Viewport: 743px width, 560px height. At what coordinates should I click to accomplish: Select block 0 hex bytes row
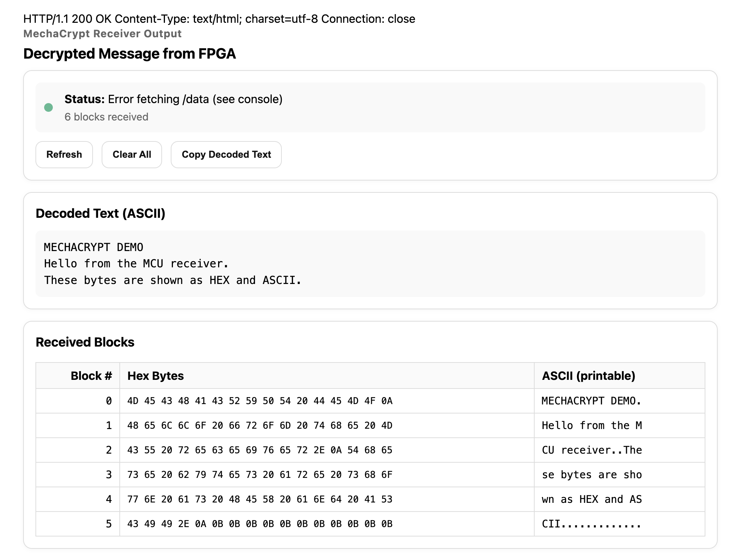pos(260,401)
